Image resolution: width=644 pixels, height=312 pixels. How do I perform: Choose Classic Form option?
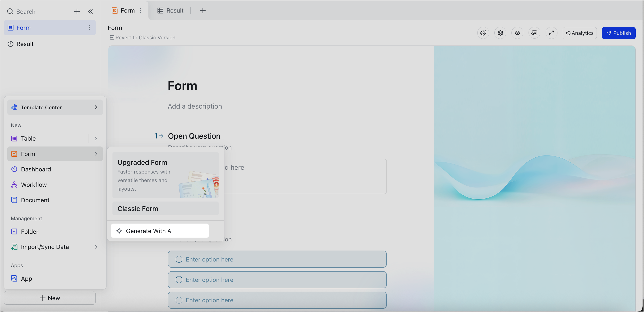(x=166, y=209)
